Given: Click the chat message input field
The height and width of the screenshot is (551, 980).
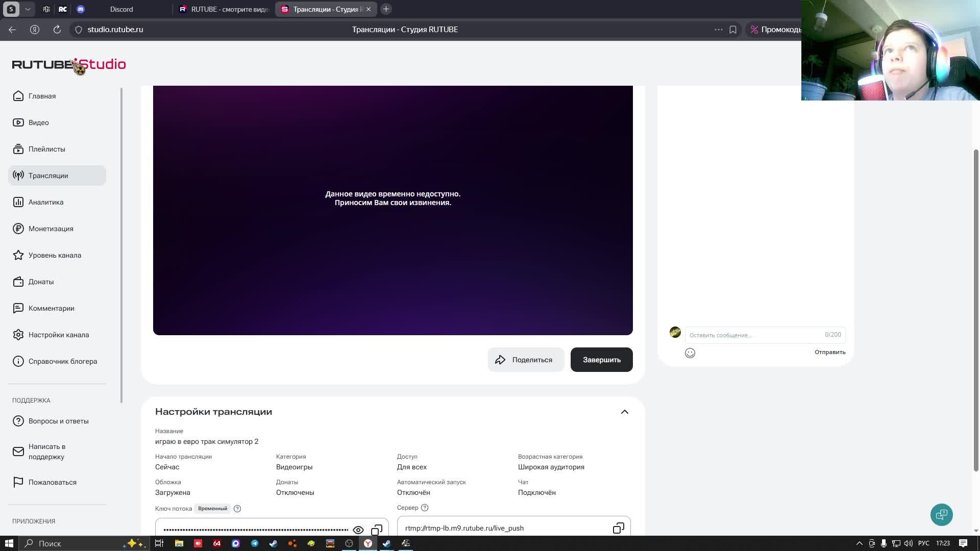Looking at the screenshot, I should [753, 335].
